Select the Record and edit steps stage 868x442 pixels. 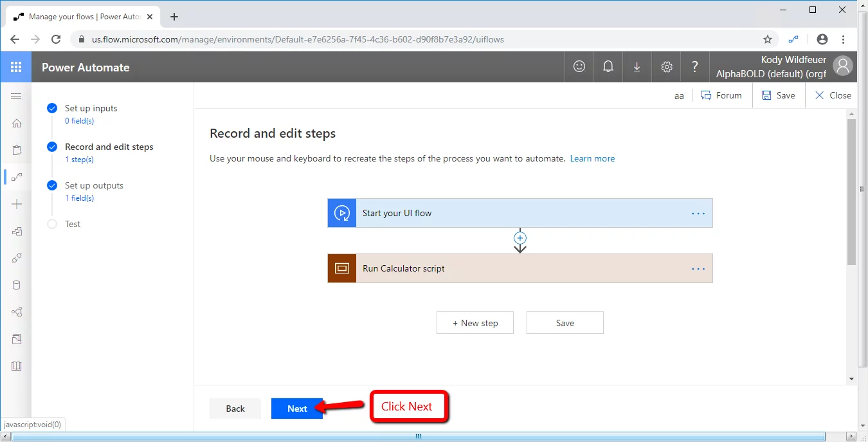click(x=109, y=147)
